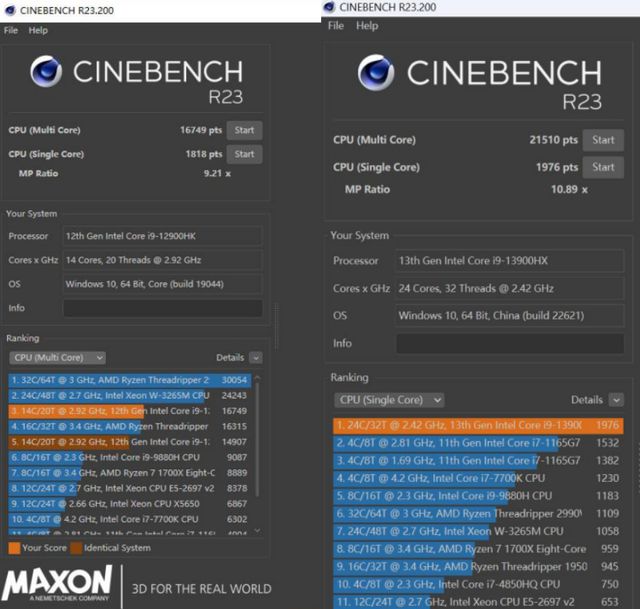Start Single Core test in right window
This screenshot has width=640, height=609.
[603, 167]
